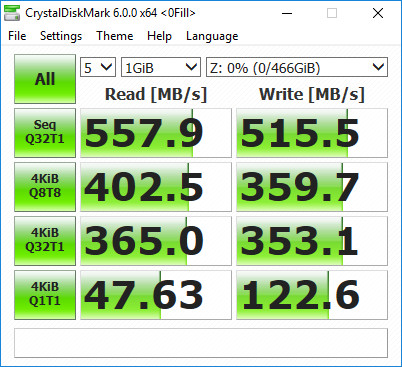Screen dimensions: 402x367
Task: Minimize the CrystalDiskMark window
Action: click(287, 13)
